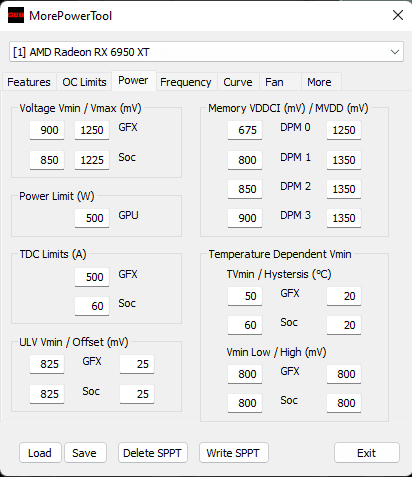Open the OC Limits tab

84,82
